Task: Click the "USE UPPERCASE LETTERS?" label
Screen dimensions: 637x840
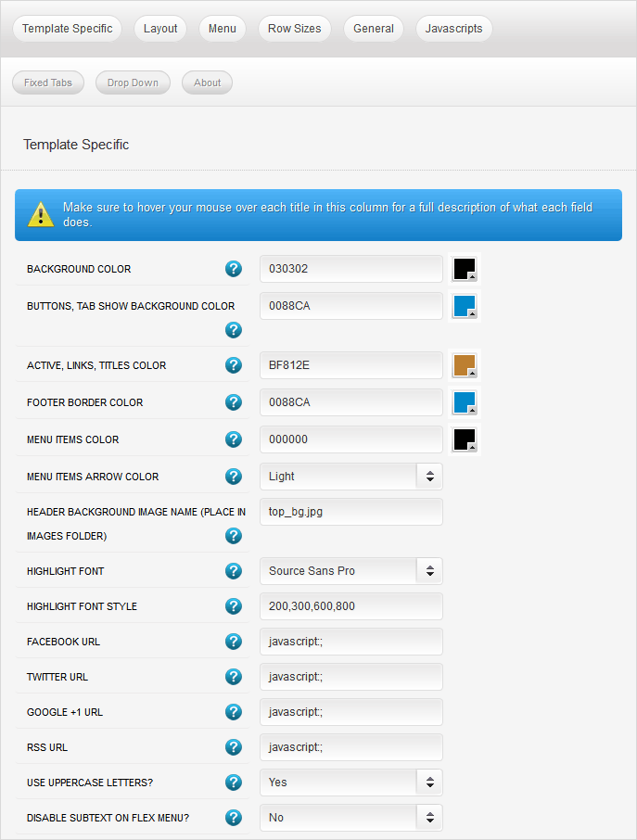Action: pyautogui.click(x=90, y=783)
